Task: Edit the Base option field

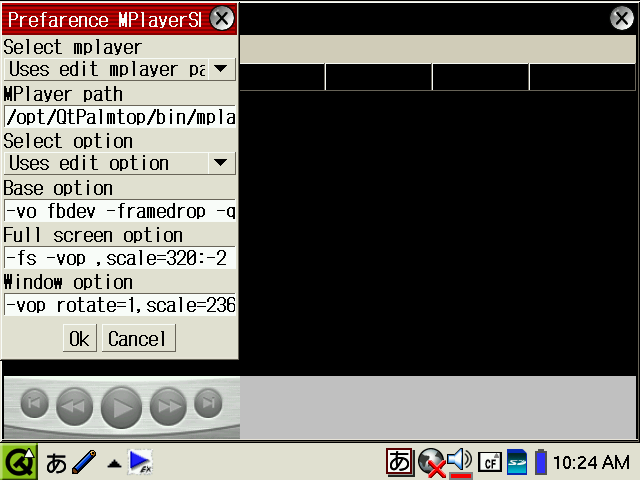Action: click(x=120, y=211)
